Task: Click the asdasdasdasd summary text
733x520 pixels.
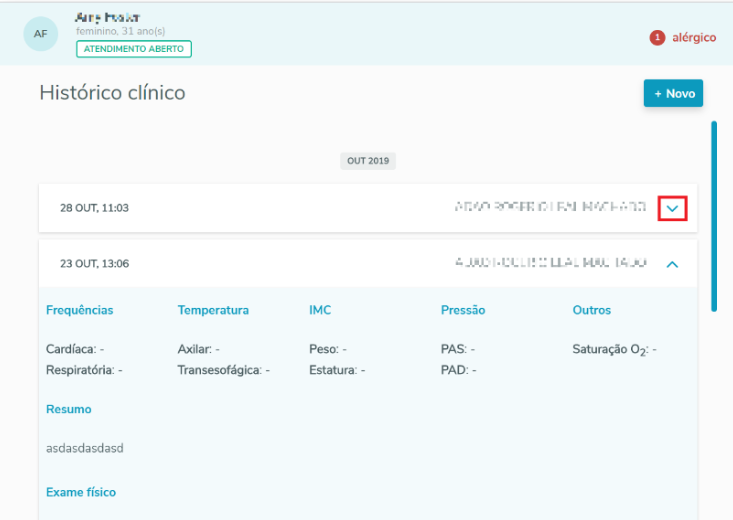Action: tap(85, 448)
